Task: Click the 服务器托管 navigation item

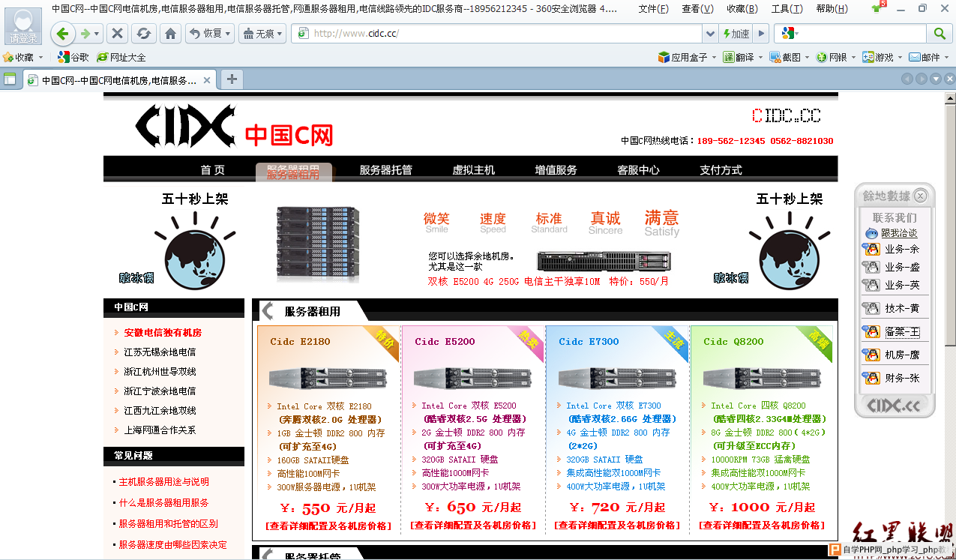Action: click(x=385, y=170)
